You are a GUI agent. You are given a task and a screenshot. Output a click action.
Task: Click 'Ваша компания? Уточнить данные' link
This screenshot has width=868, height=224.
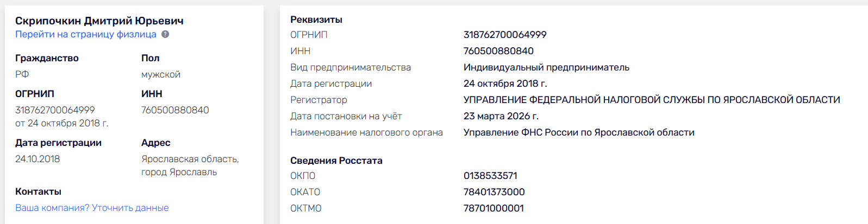click(92, 208)
